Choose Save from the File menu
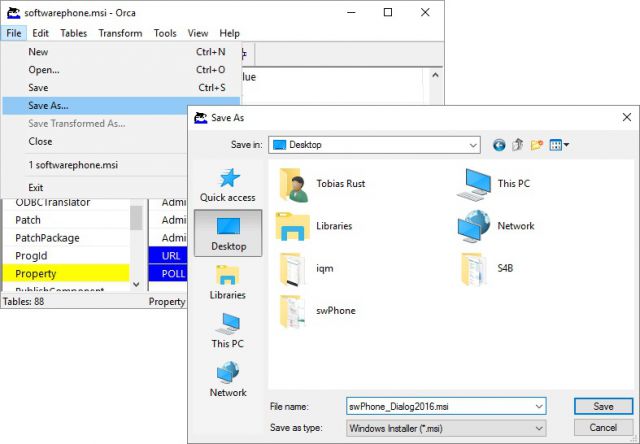Viewport: 640px width, 444px height. coord(121,88)
